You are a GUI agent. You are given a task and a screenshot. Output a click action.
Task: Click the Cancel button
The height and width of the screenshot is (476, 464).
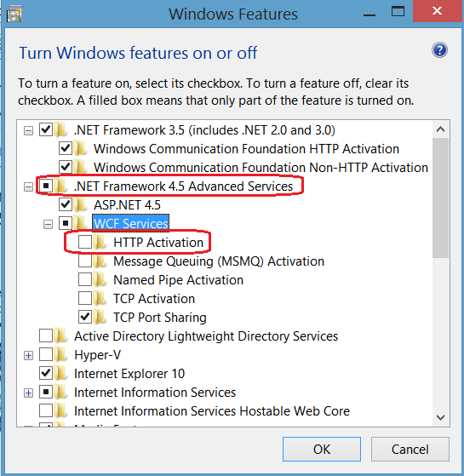pyautogui.click(x=410, y=450)
